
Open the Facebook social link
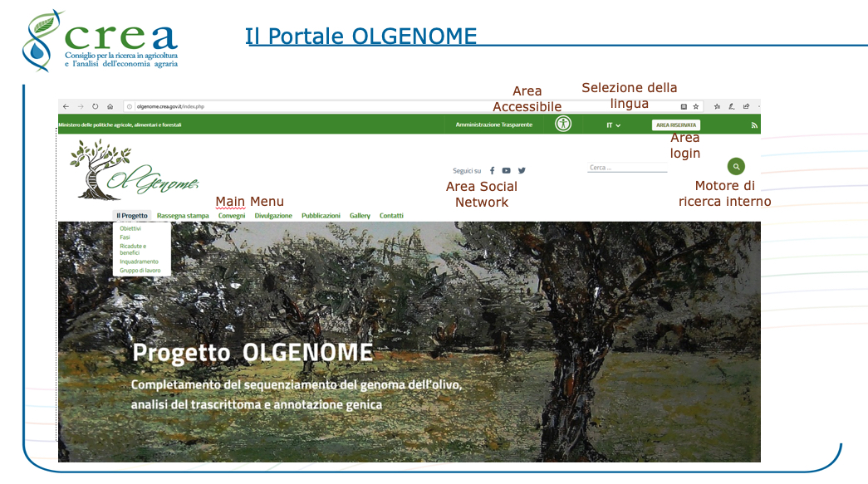[x=492, y=171]
